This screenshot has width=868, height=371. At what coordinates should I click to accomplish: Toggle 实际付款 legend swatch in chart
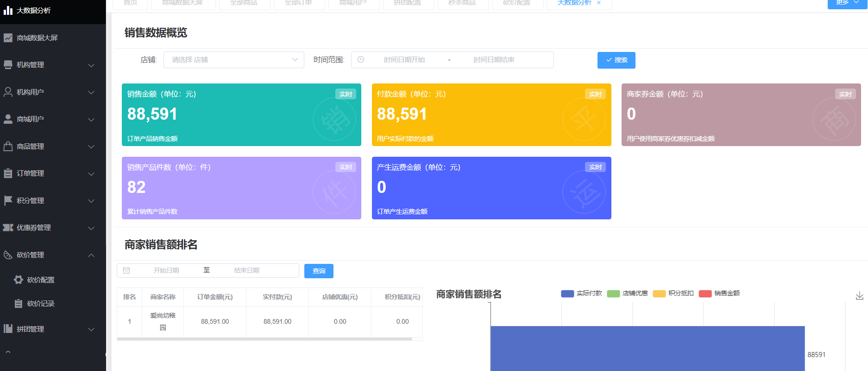567,294
